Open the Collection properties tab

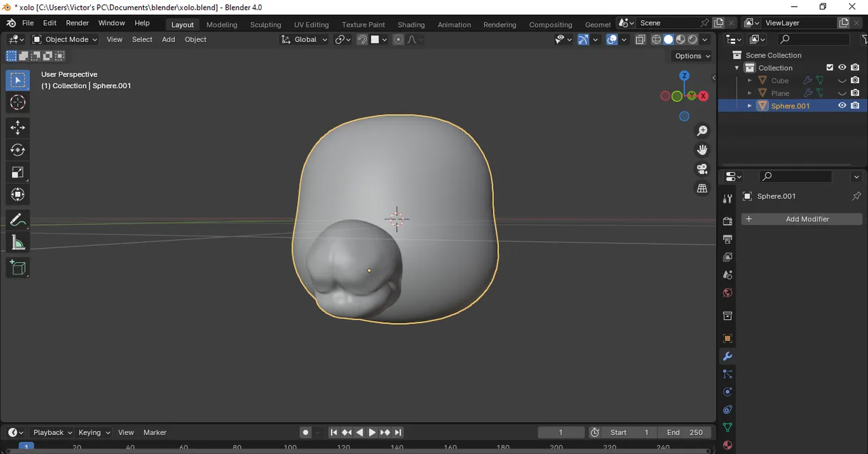click(728, 316)
